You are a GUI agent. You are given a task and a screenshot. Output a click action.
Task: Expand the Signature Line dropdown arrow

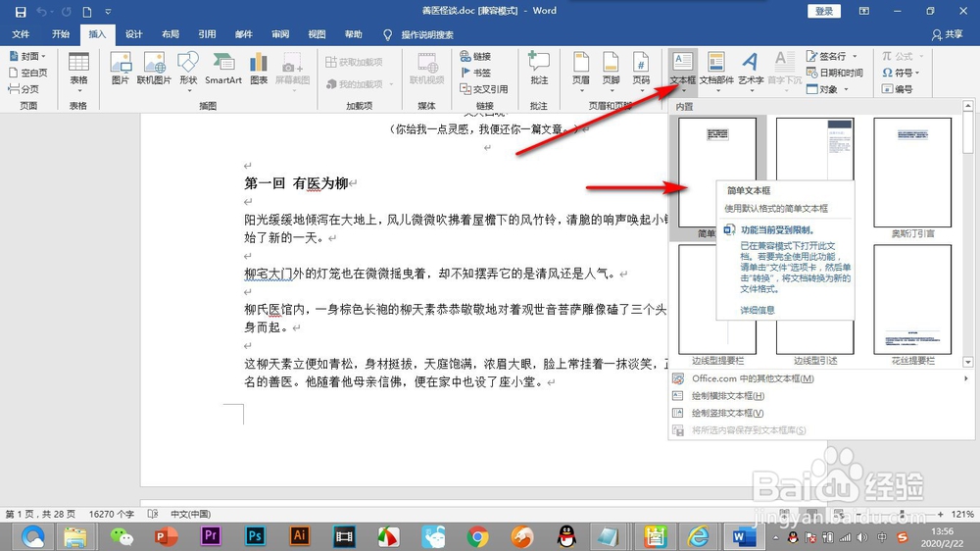click(x=855, y=56)
